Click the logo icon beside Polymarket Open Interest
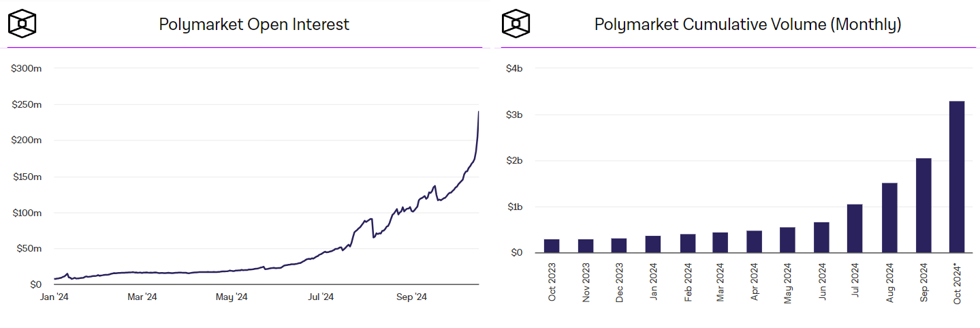This screenshot has width=980, height=328. click(x=22, y=24)
